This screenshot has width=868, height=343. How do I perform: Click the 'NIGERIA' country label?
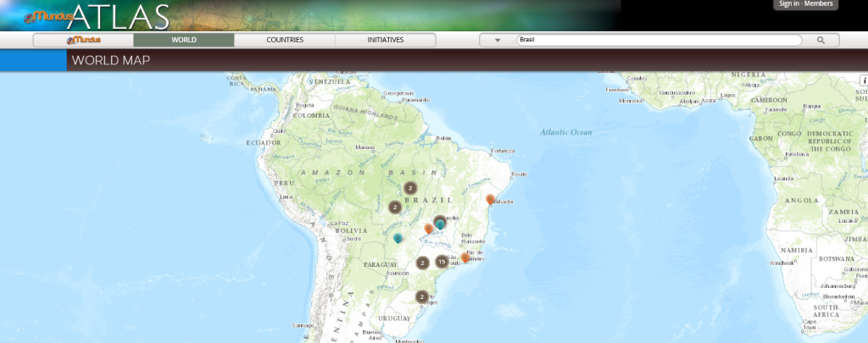pos(748,75)
